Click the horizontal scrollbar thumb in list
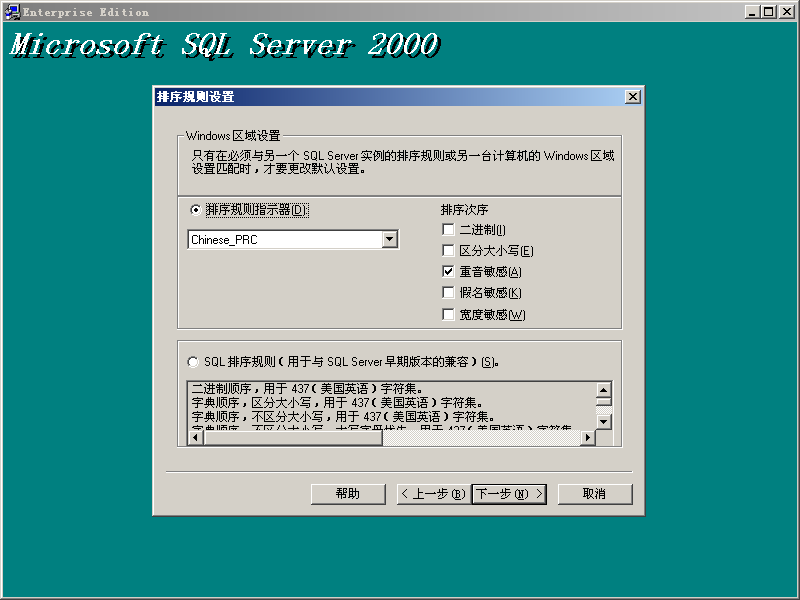800x600 pixels. point(293,437)
